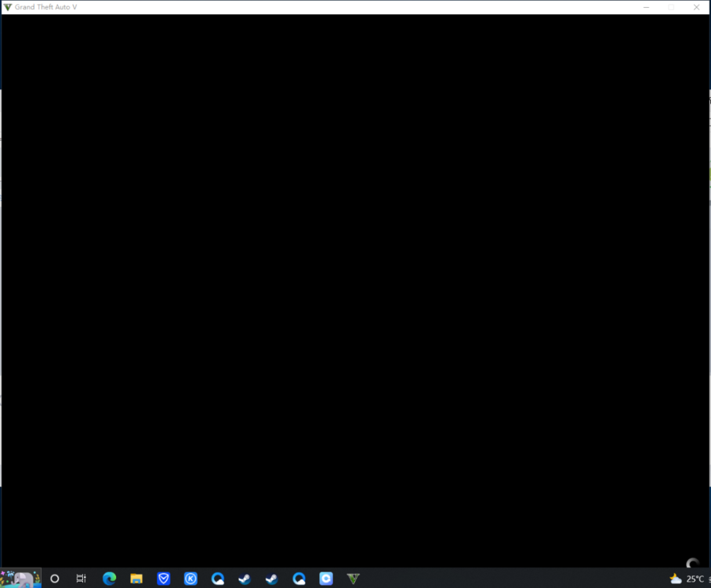Click the Grand Theft Auto V title text
The width and height of the screenshot is (711, 588).
click(x=45, y=7)
